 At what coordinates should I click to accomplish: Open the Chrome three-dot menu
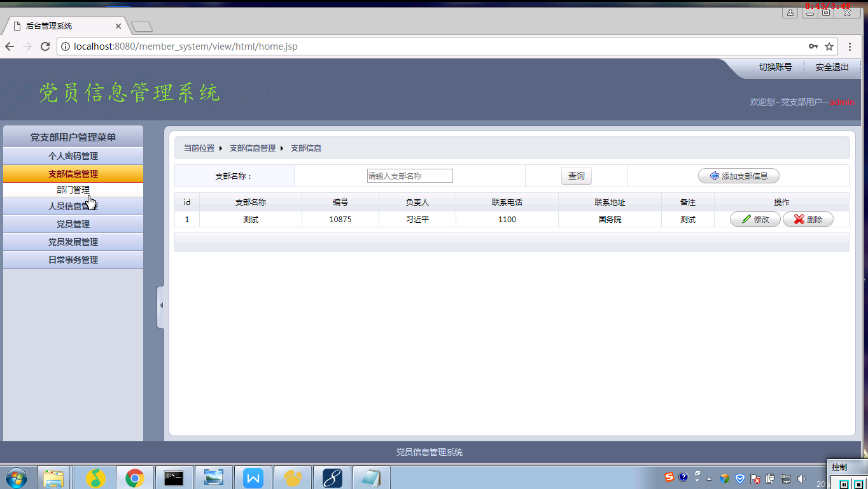pos(850,46)
